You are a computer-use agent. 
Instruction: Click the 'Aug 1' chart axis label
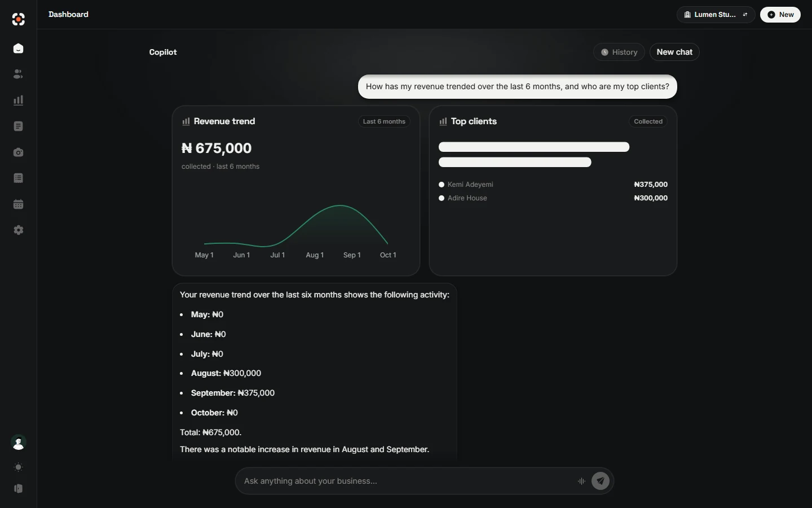click(315, 255)
